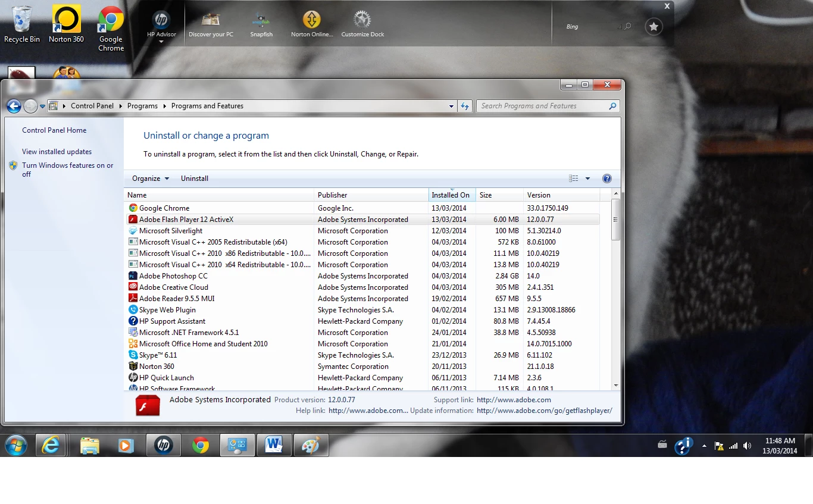This screenshot has height=504, width=813.
Task: Click the volume speaker tray icon
Action: [x=748, y=446]
